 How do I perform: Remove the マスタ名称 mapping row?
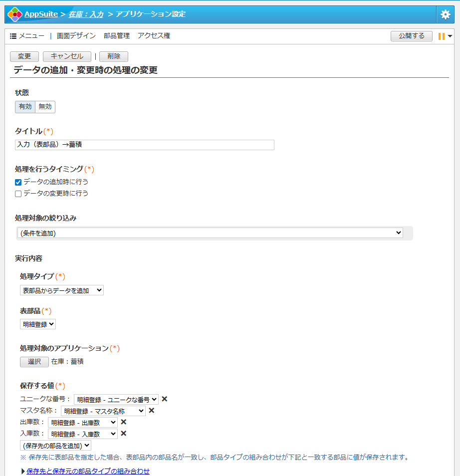tap(152, 411)
